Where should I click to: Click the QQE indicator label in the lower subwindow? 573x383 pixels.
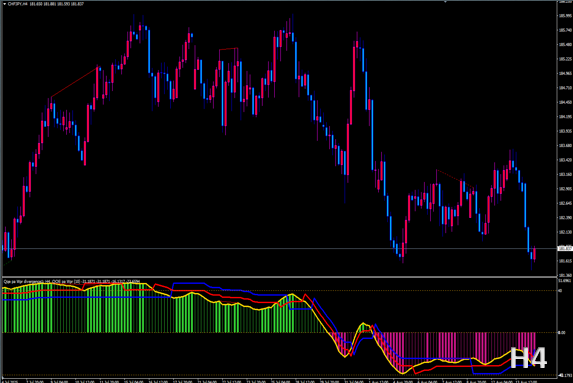click(x=72, y=281)
